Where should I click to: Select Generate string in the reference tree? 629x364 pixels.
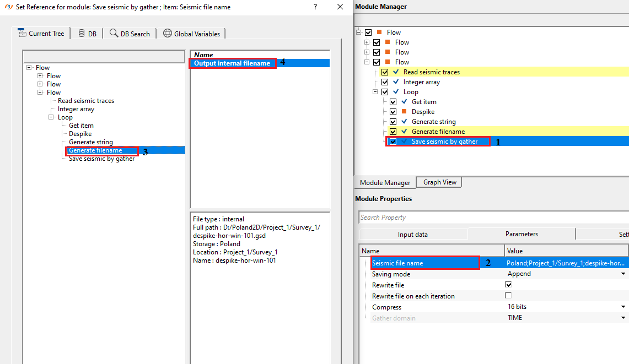(x=91, y=142)
